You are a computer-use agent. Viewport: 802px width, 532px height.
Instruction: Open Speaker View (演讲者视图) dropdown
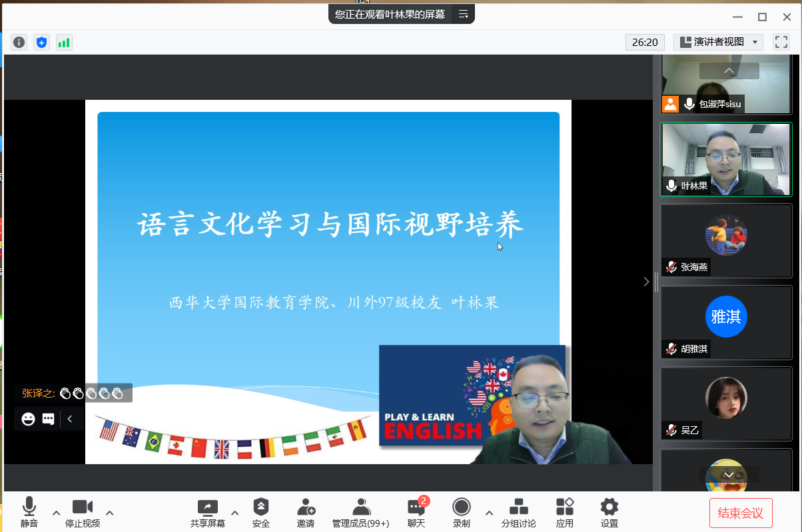pyautogui.click(x=718, y=42)
